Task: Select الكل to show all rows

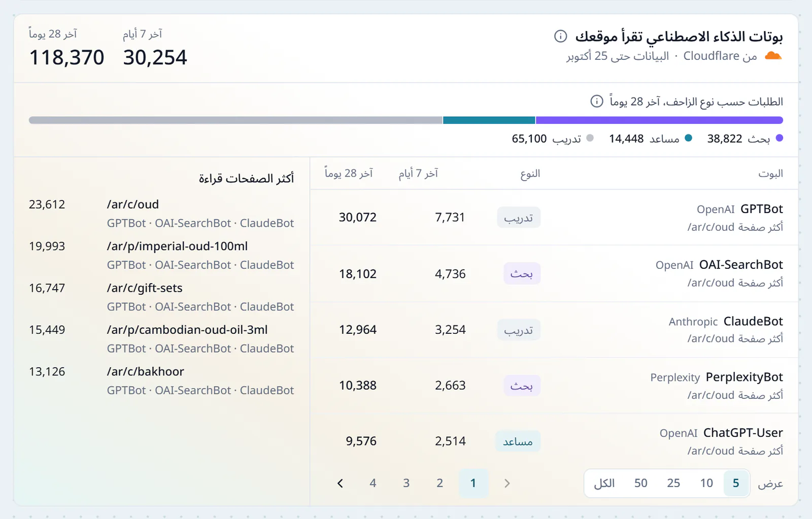Action: 604,483
